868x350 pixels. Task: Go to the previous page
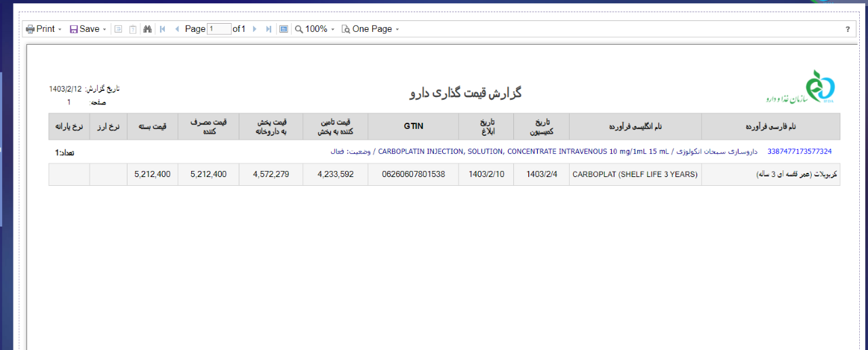click(x=177, y=29)
